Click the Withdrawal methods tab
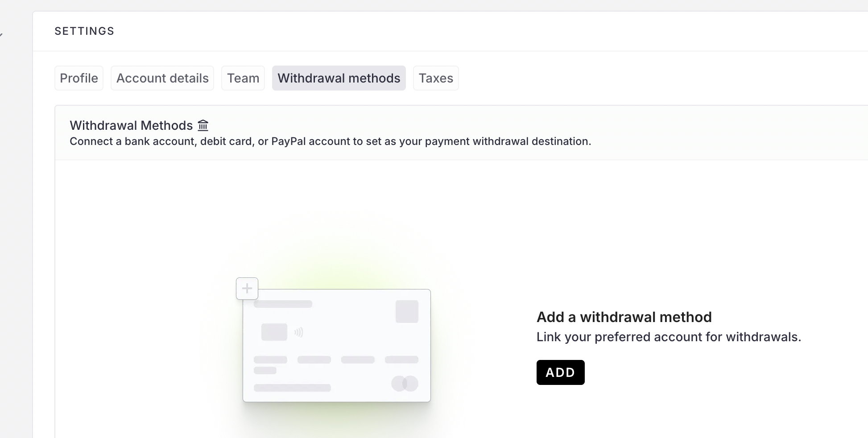 [339, 78]
